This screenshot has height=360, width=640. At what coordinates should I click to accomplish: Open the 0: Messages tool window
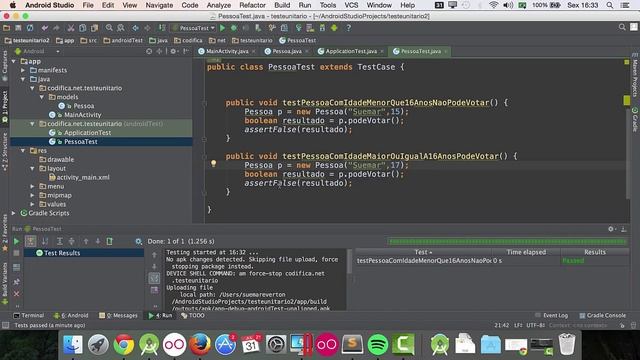[x=118, y=316]
